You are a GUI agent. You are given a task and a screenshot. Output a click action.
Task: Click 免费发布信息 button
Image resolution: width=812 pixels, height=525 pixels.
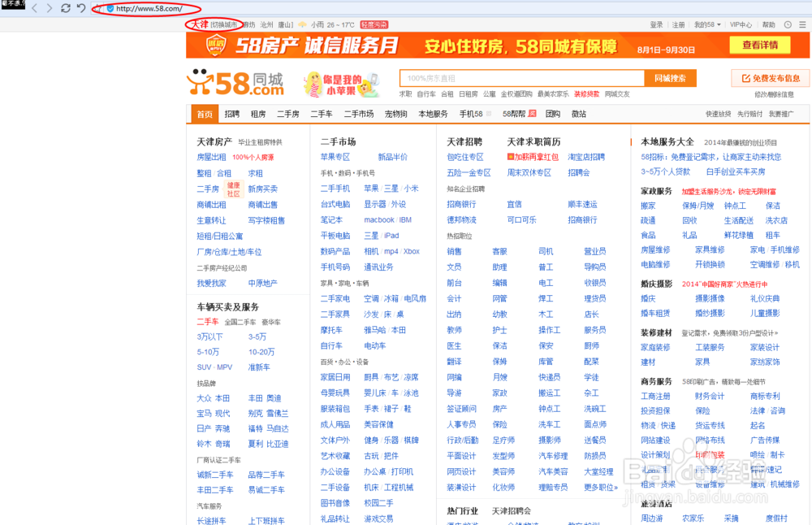click(x=771, y=78)
